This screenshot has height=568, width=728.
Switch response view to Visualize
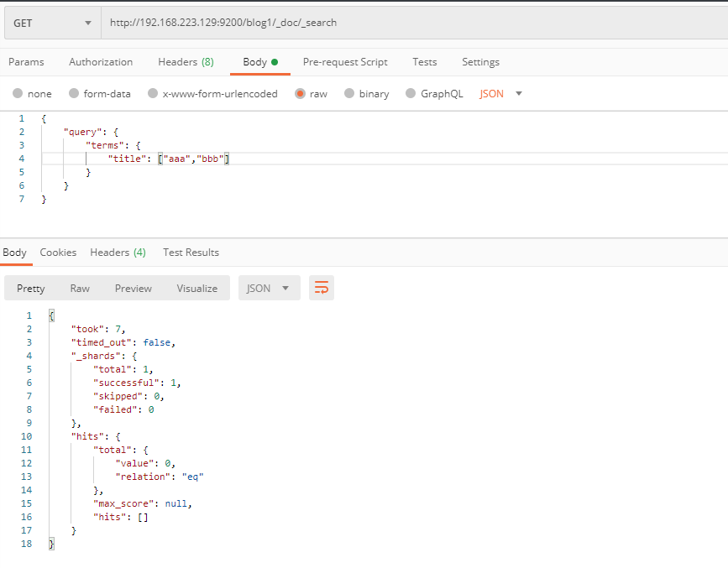[196, 288]
